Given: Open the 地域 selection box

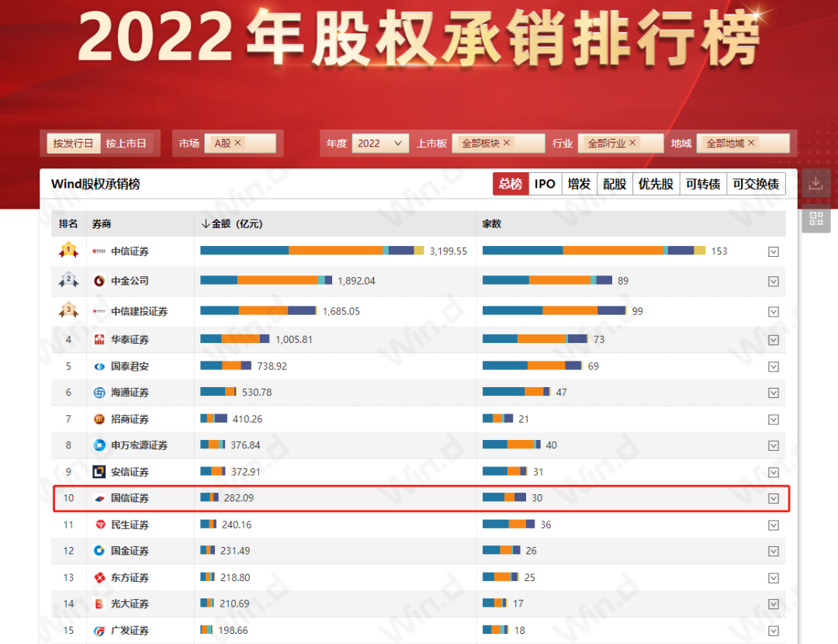Looking at the screenshot, I should [x=743, y=144].
